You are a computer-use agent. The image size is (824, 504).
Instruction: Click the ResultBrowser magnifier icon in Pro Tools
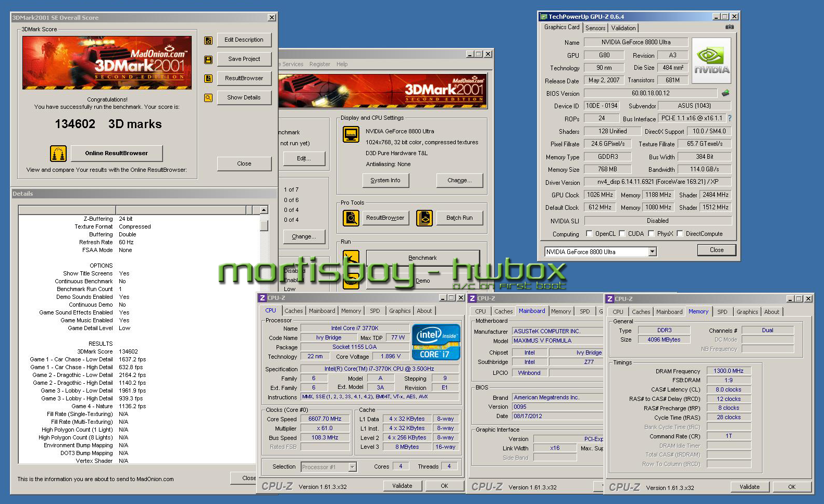click(x=351, y=218)
